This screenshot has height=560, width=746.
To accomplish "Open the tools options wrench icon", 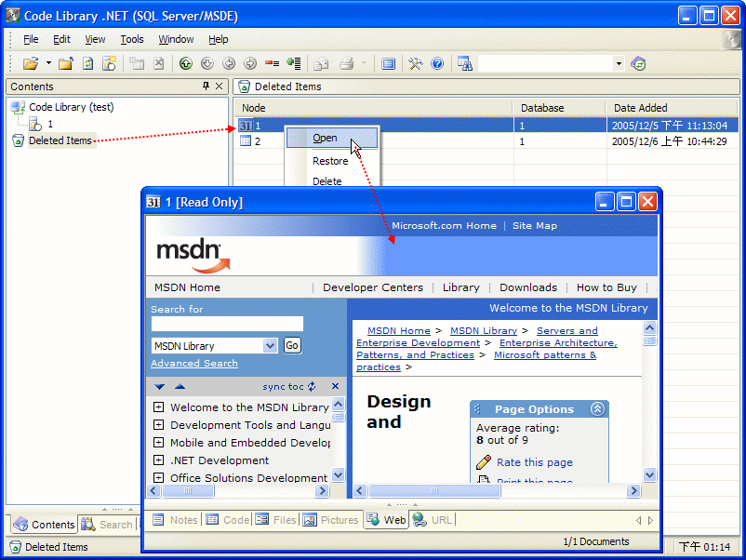I will [x=416, y=63].
